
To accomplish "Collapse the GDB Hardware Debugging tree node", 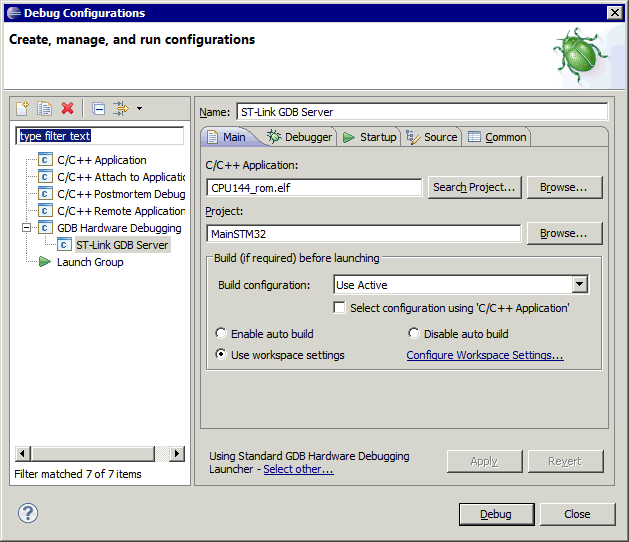I will [x=28, y=228].
